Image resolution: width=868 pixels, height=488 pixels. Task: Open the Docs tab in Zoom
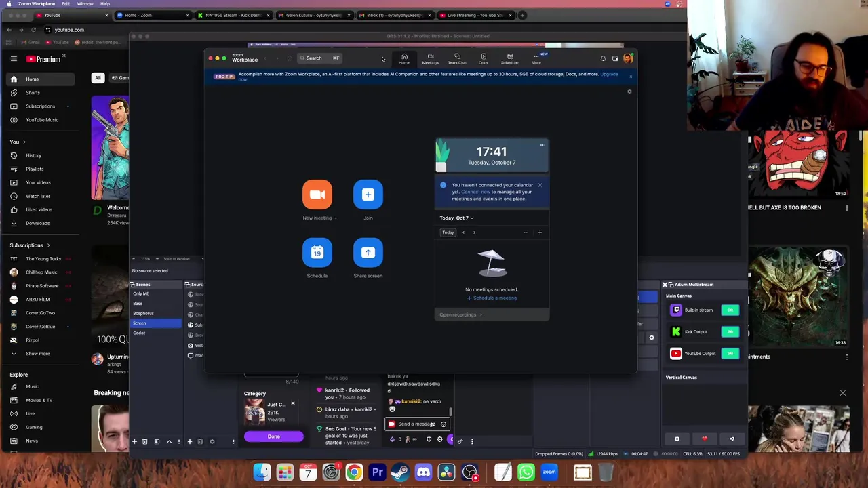point(484,59)
